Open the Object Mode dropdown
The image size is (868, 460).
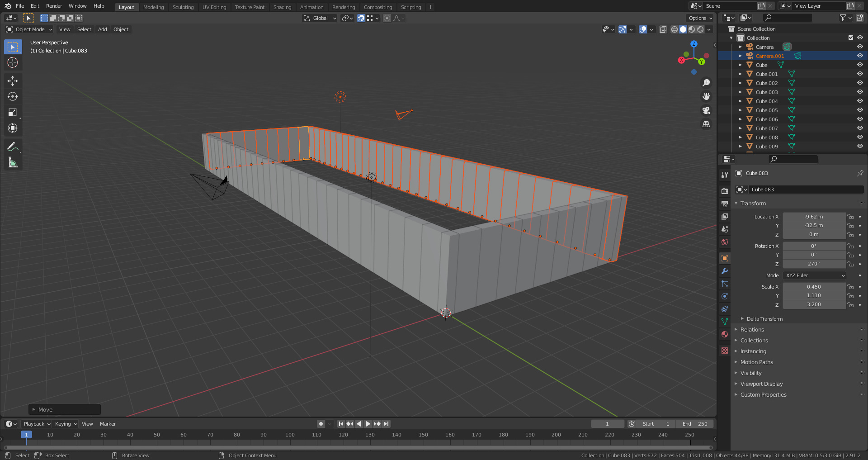pos(29,29)
